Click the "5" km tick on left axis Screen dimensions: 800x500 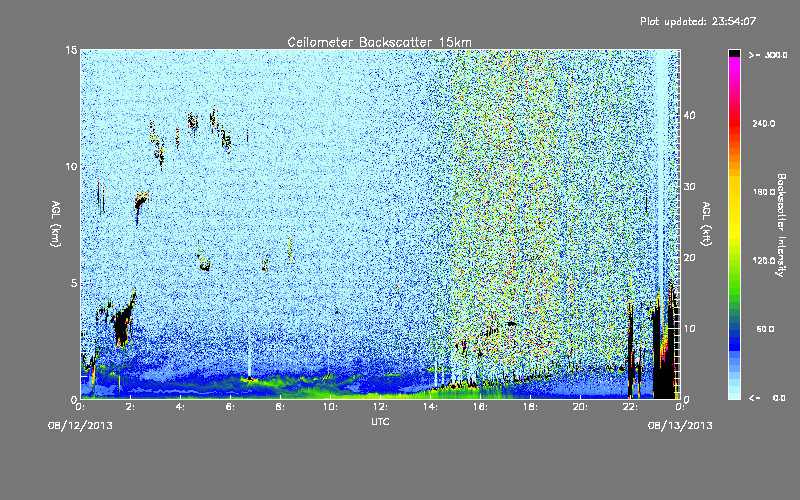(74, 283)
